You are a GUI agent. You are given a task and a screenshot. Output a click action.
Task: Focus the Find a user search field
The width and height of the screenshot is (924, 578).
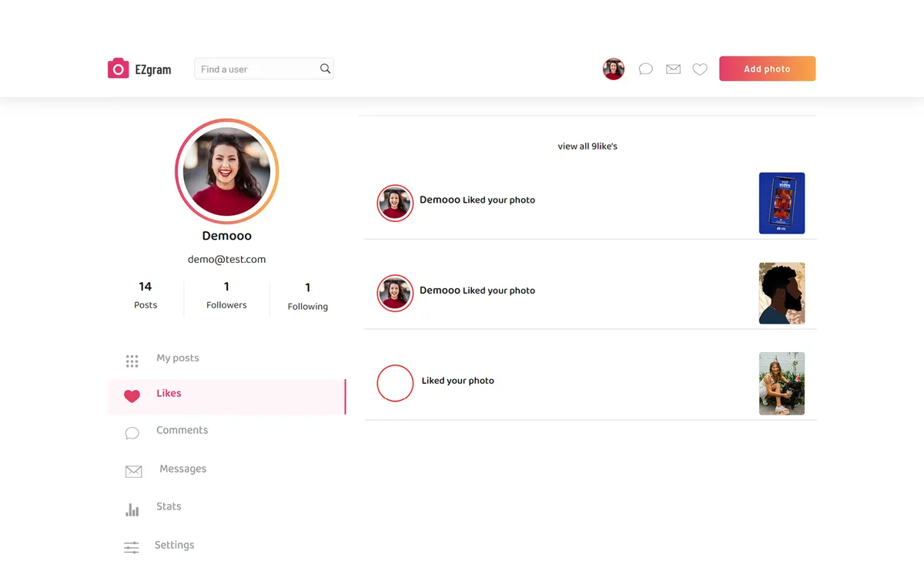pyautogui.click(x=264, y=69)
